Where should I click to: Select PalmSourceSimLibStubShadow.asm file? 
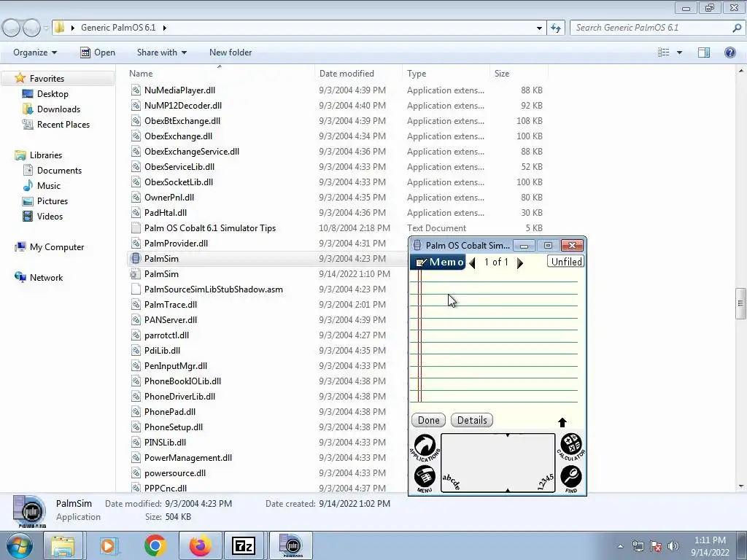pos(214,289)
